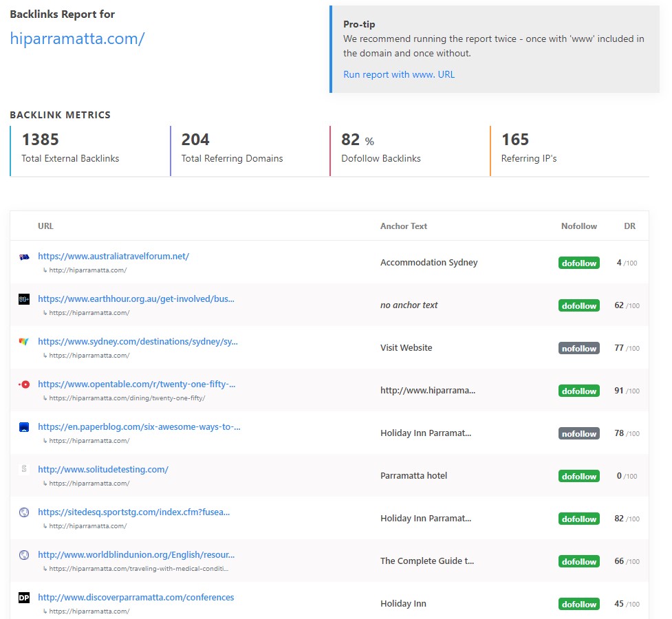Select the 'Accommodation Sydney' anchor text
The image size is (672, 619).
(429, 262)
